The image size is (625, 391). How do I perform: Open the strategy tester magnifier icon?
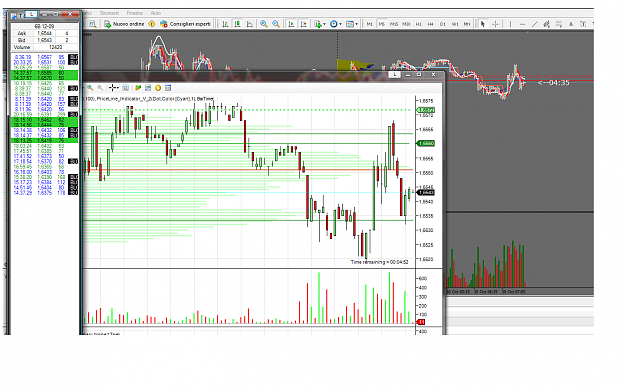(x=92, y=24)
